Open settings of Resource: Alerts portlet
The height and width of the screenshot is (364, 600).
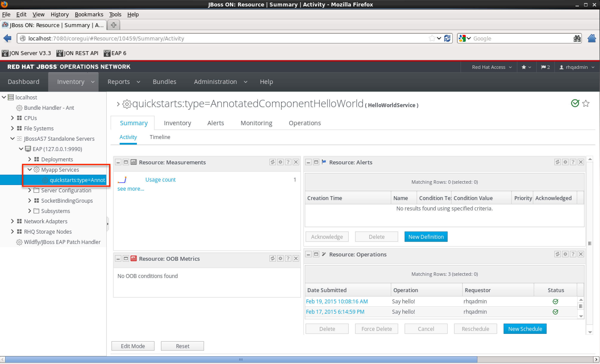565,162
